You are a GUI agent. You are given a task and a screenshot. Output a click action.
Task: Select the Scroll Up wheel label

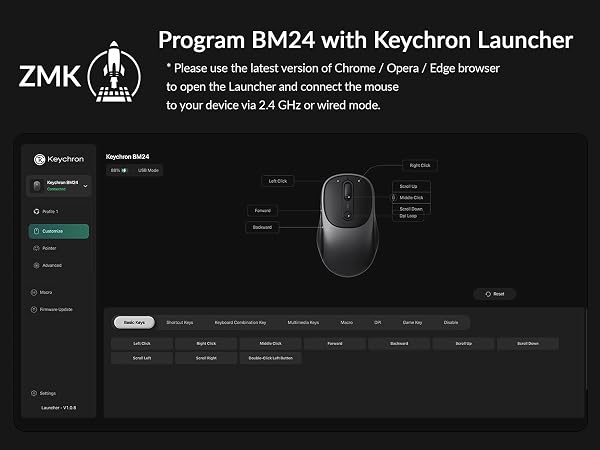coord(411,186)
